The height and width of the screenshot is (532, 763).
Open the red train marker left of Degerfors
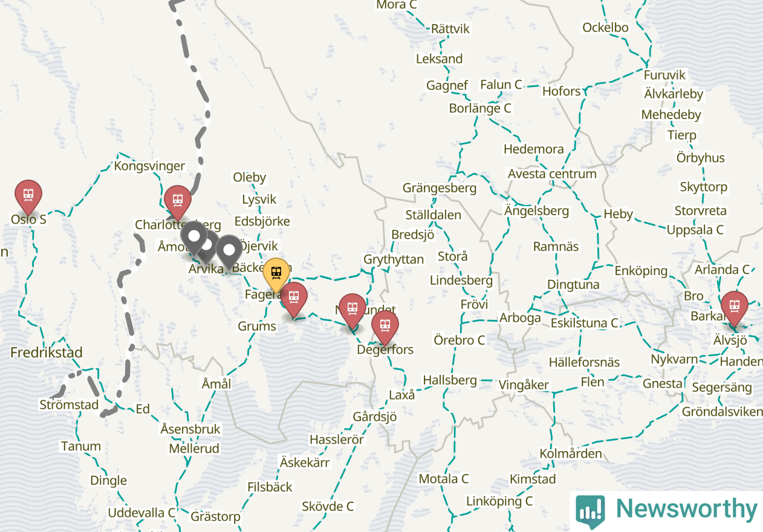[352, 309]
